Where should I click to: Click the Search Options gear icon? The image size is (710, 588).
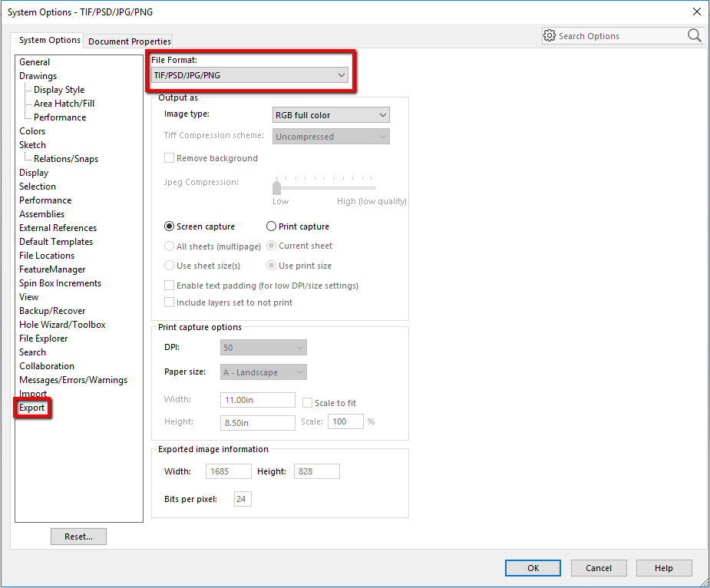(550, 36)
